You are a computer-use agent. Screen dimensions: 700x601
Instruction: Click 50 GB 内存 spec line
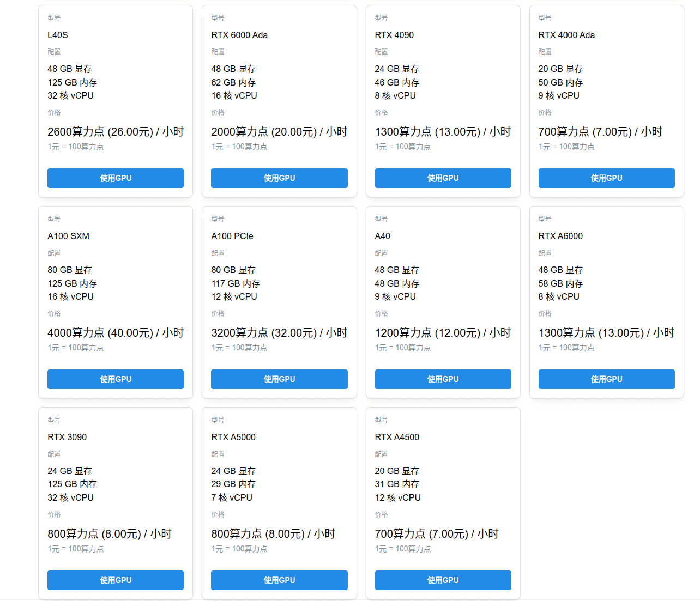tap(560, 82)
